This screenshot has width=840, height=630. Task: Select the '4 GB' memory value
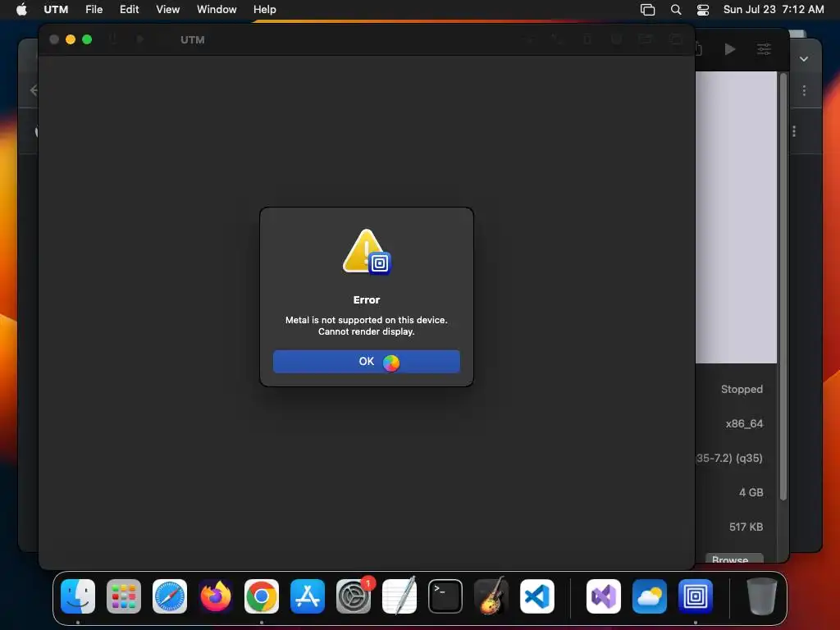tap(751, 492)
